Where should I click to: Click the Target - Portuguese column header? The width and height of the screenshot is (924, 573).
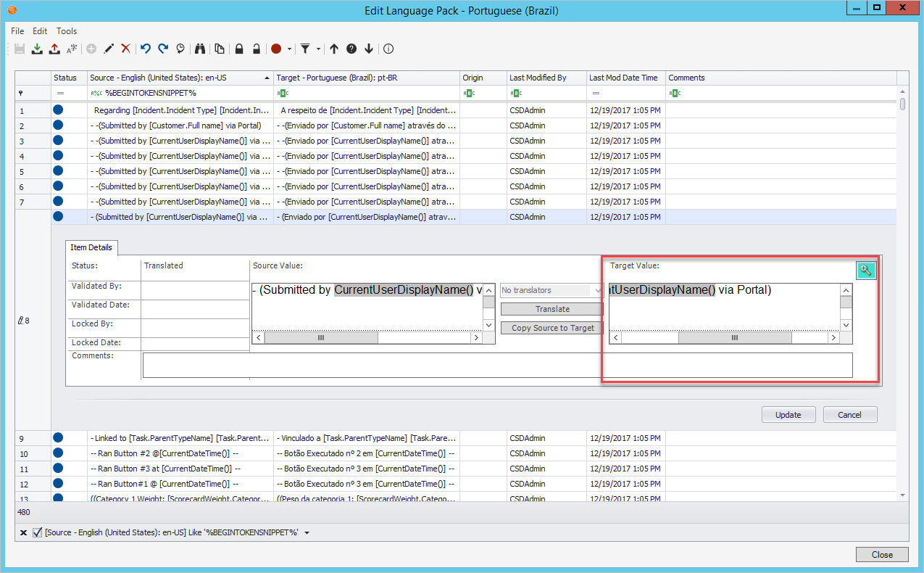(x=366, y=78)
